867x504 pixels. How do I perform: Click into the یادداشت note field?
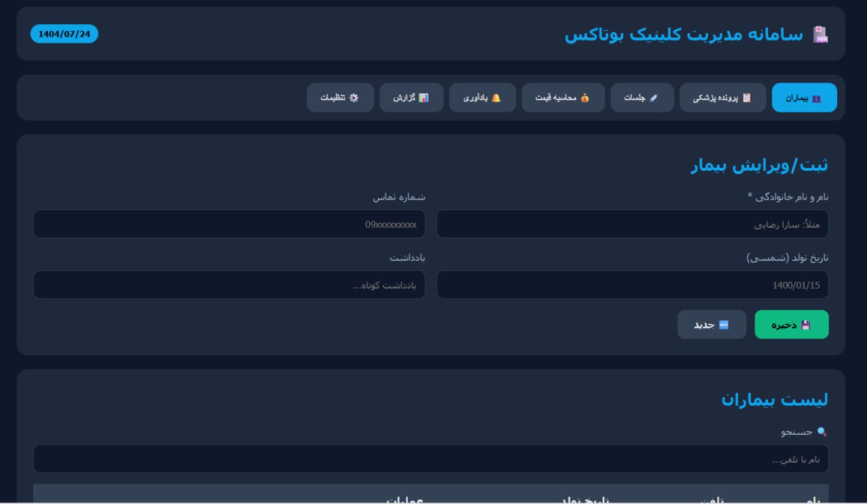[229, 285]
